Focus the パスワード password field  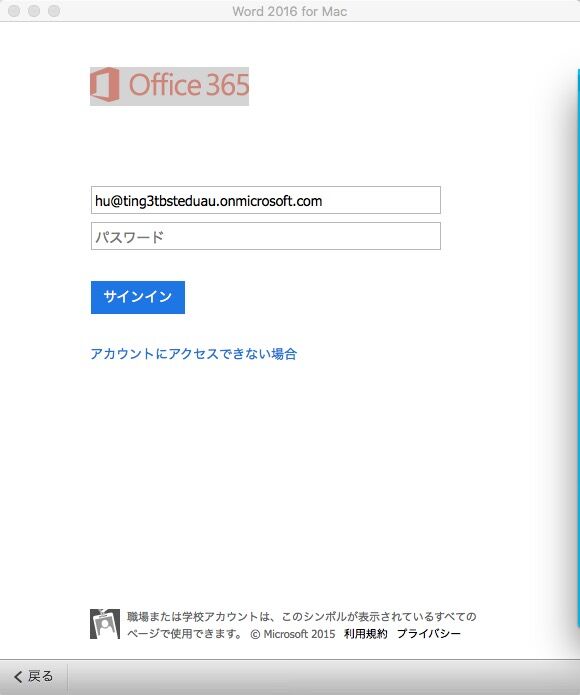(x=265, y=236)
